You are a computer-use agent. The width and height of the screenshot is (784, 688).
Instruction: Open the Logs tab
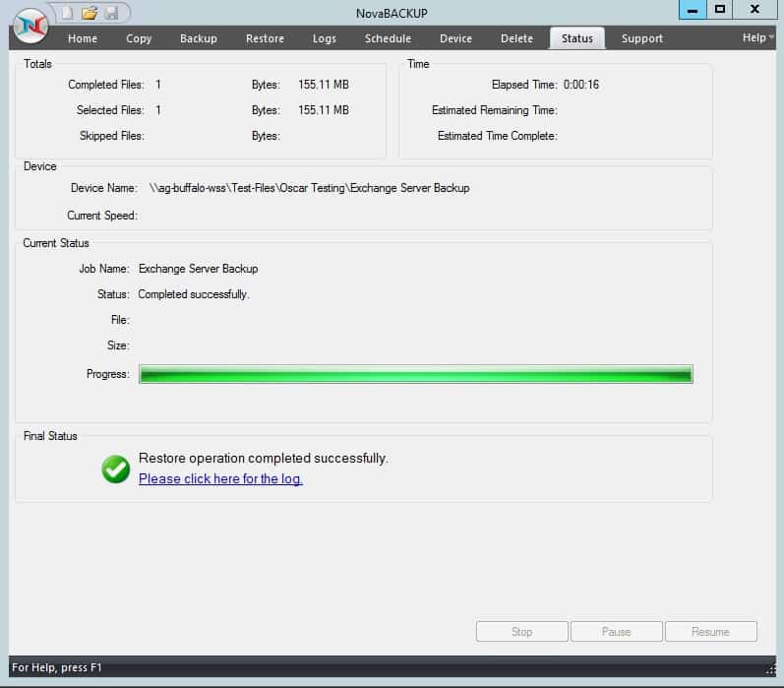point(324,38)
